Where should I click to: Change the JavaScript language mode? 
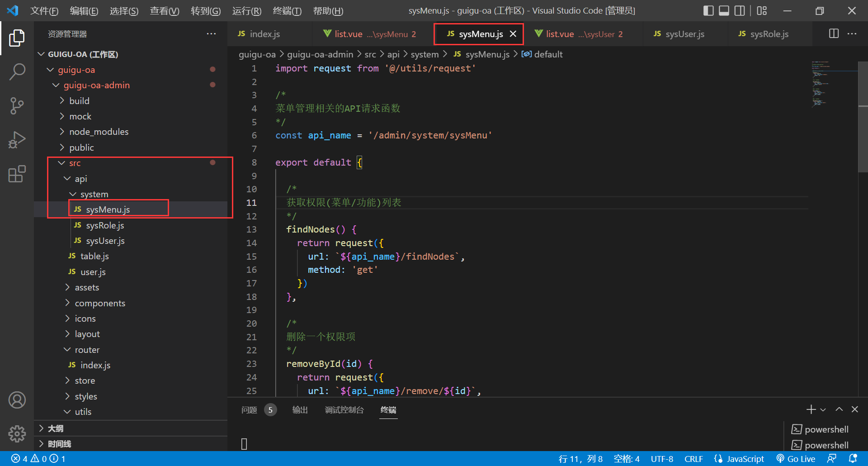(745, 459)
